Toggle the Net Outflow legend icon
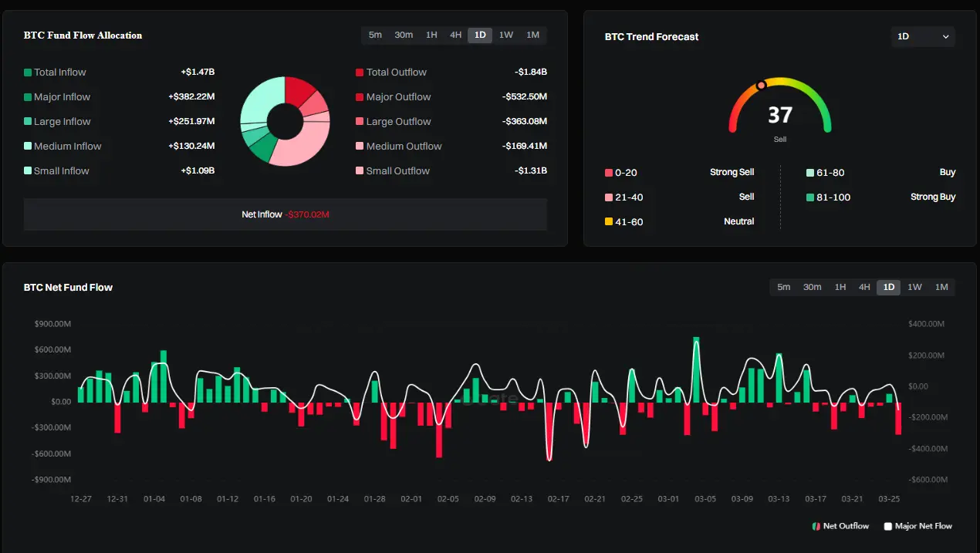This screenshot has height=553, width=980. coord(816,526)
